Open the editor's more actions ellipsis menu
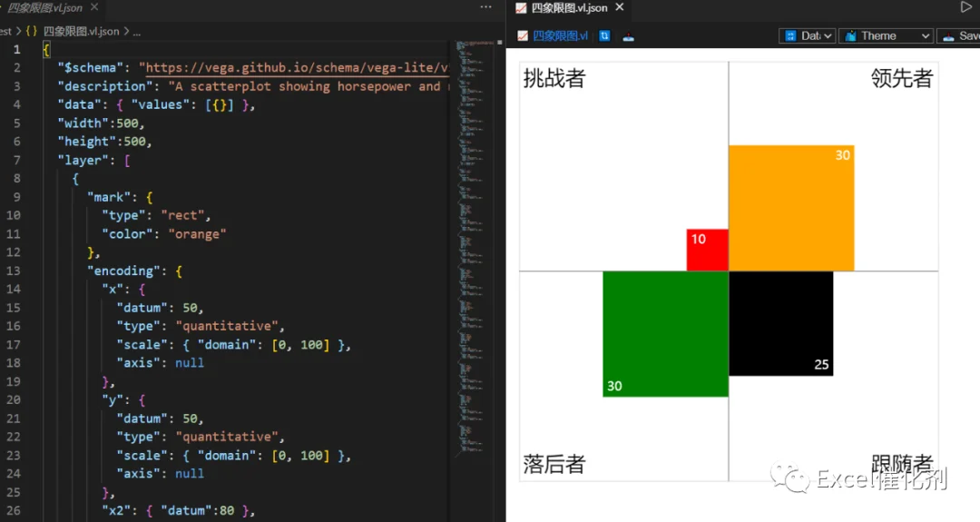980x522 pixels. (x=485, y=7)
